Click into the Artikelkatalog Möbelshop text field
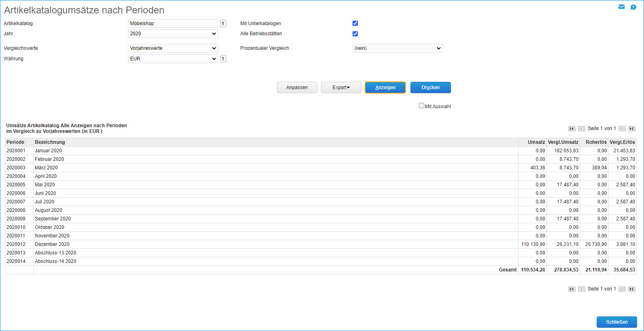The width and height of the screenshot is (644, 331). 173,23
